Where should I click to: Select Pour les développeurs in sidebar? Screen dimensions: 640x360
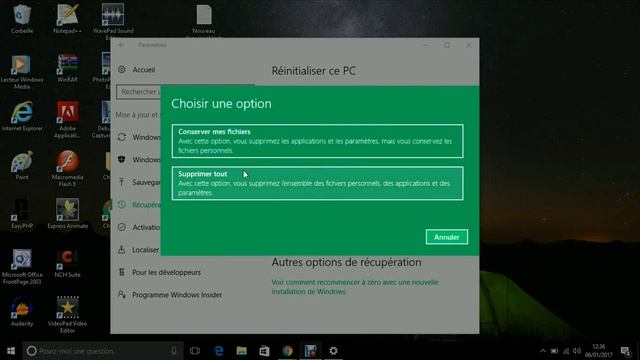tap(167, 272)
